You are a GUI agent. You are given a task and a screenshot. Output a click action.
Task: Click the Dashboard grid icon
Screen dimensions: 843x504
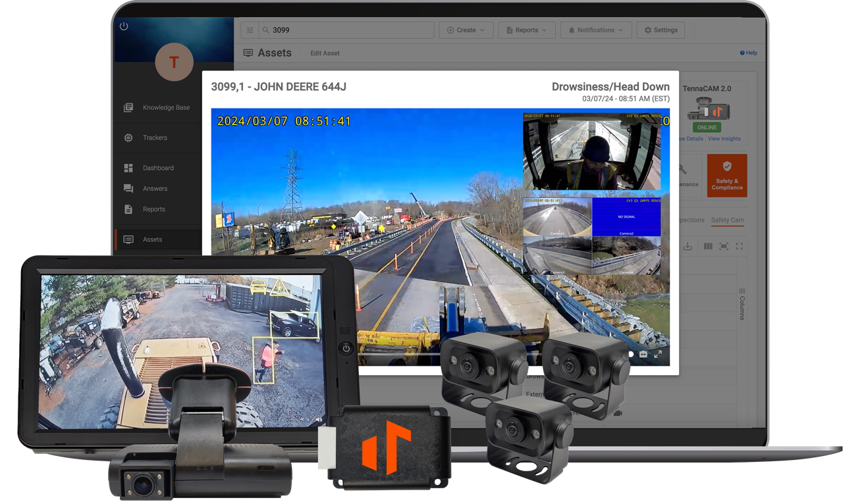(x=128, y=168)
